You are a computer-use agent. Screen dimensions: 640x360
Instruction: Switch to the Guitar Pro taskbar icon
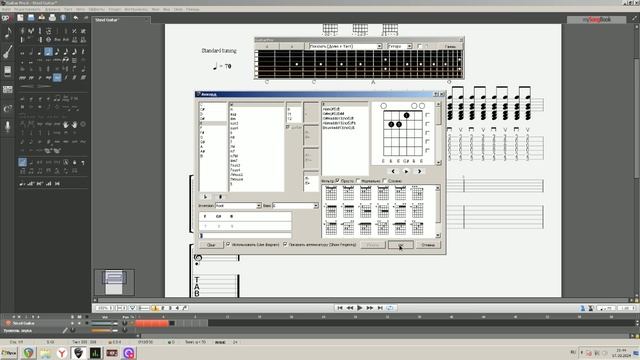point(78,353)
